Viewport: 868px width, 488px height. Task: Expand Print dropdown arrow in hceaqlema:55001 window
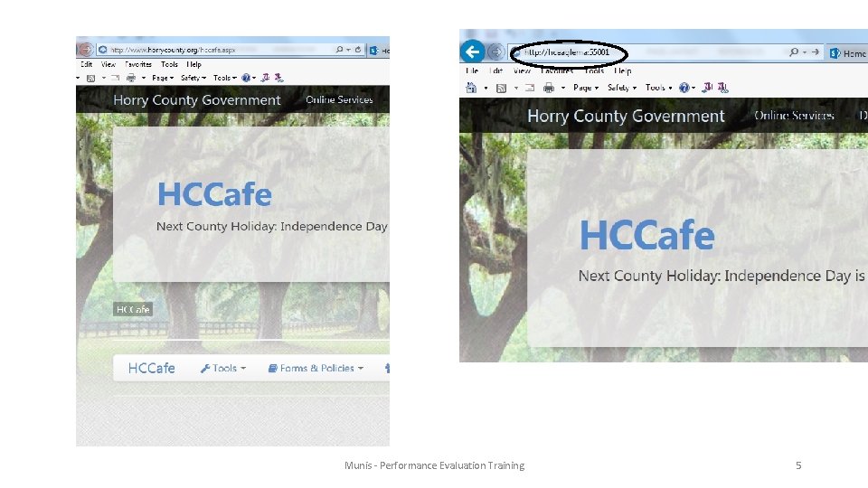pos(563,88)
